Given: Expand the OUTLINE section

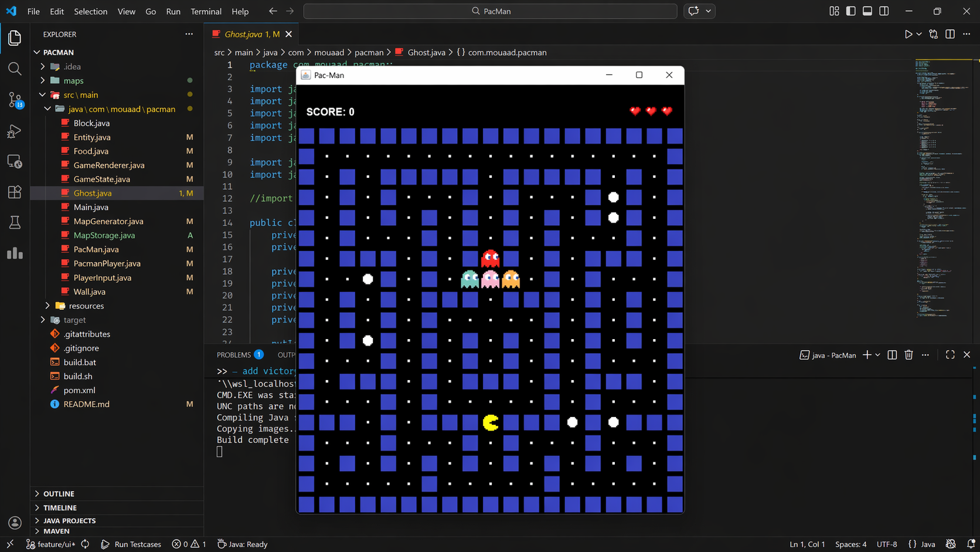Looking at the screenshot, I should (59, 493).
